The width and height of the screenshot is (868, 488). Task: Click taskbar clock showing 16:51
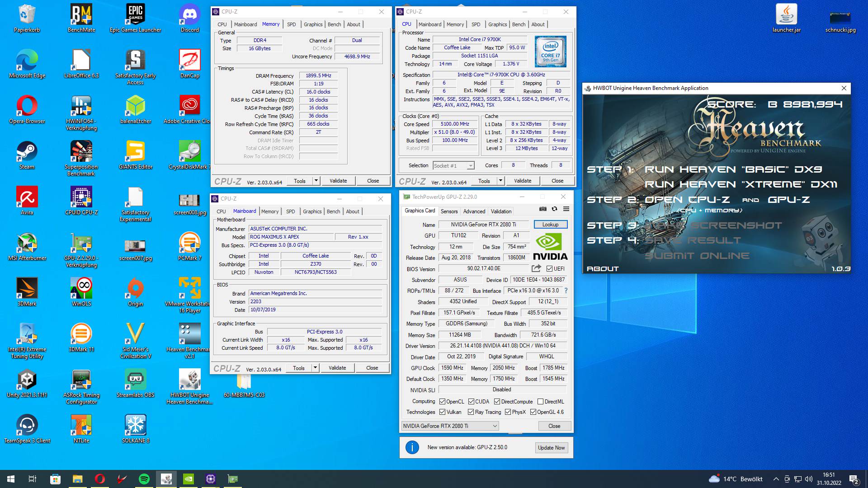click(x=829, y=479)
